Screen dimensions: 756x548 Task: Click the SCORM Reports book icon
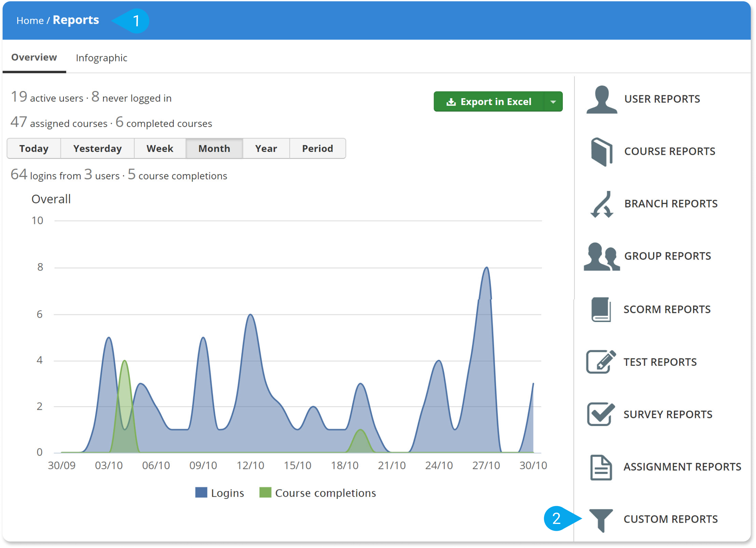pyautogui.click(x=601, y=310)
